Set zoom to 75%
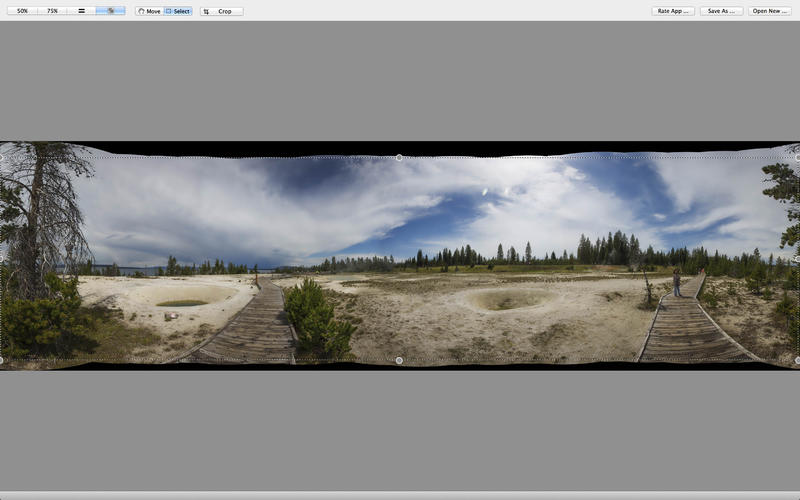The width and height of the screenshot is (800, 500). pos(52,11)
